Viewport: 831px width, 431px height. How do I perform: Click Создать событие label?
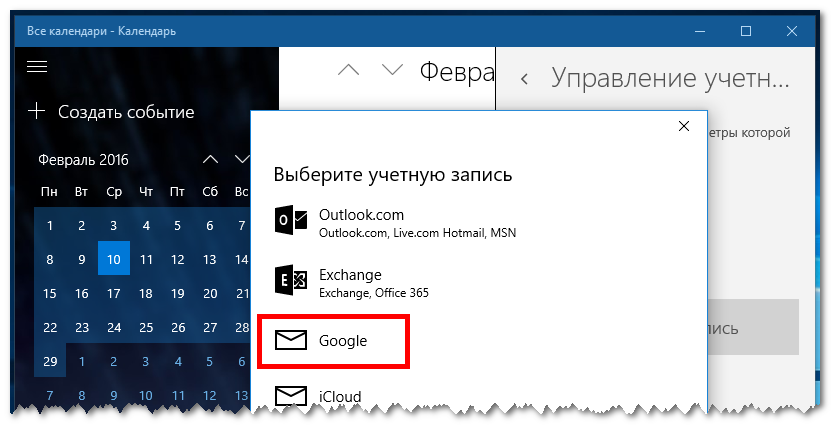pyautogui.click(x=126, y=112)
